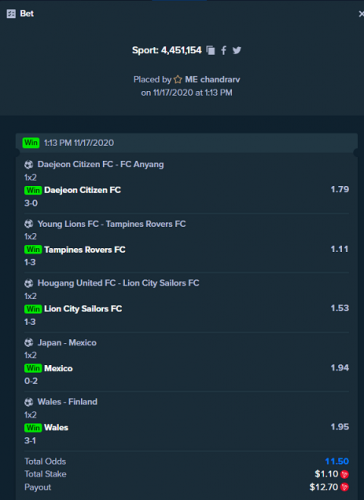The height and width of the screenshot is (500, 364).
Task: Open Young Lions FC - Tampines Rovers match
Action: click(112, 224)
